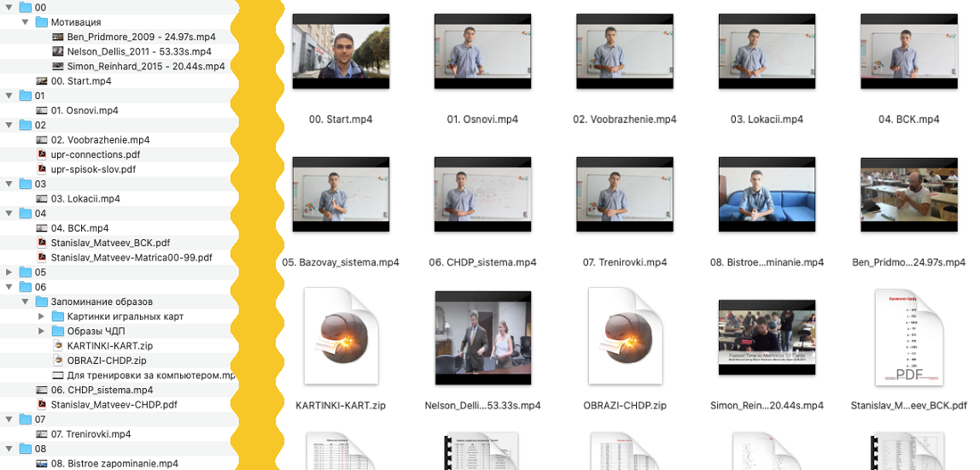The image size is (980, 470).
Task: Select the 05. Bazovay_sistema.mp4 thumbnail
Action: coord(341,195)
